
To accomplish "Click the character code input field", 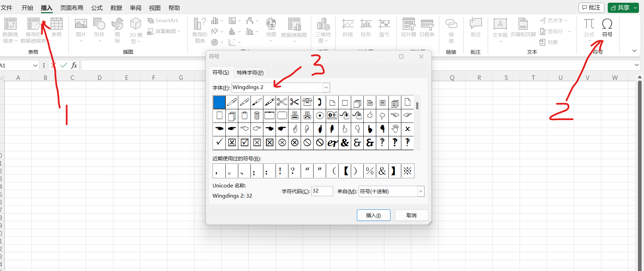I will tap(322, 191).
